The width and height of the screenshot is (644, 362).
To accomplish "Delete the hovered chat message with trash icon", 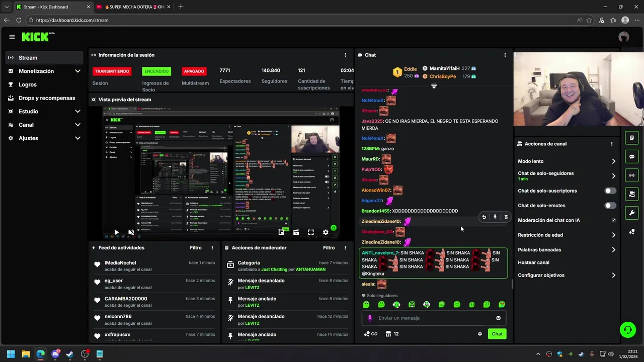I will click(506, 217).
